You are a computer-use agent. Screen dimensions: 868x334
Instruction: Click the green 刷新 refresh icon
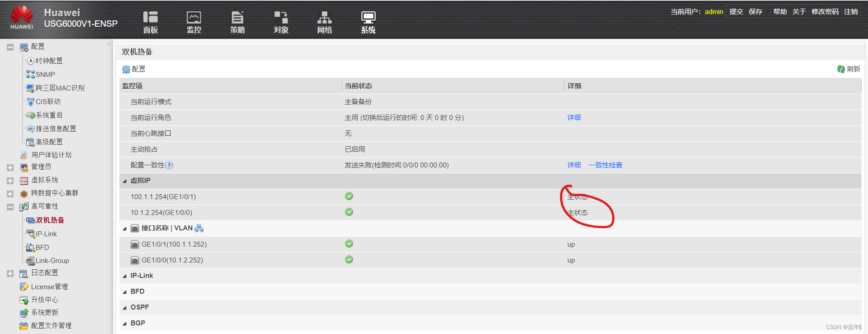pyautogui.click(x=841, y=69)
